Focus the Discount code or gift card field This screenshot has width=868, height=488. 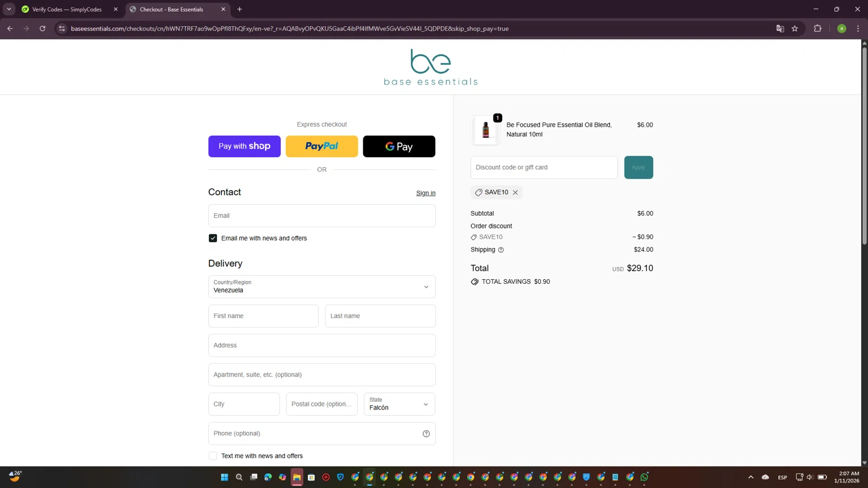click(544, 167)
